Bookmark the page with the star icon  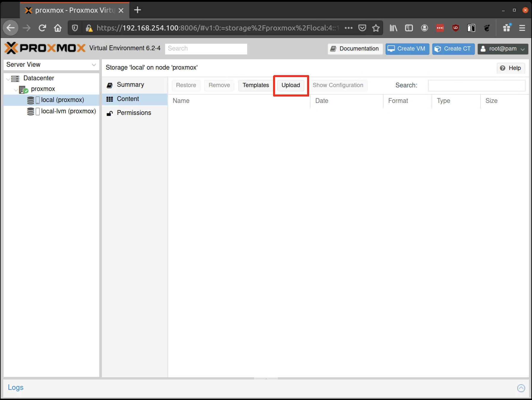coord(376,28)
